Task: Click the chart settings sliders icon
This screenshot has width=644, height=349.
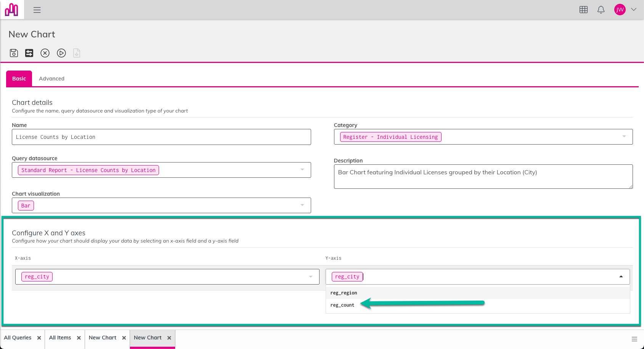Action: (x=29, y=53)
